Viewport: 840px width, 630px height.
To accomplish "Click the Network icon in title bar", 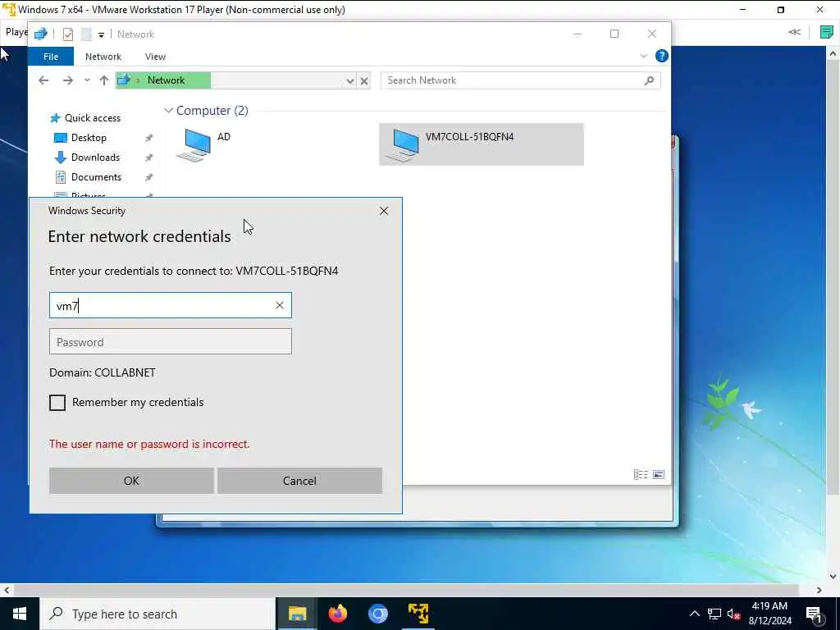I will (x=41, y=34).
